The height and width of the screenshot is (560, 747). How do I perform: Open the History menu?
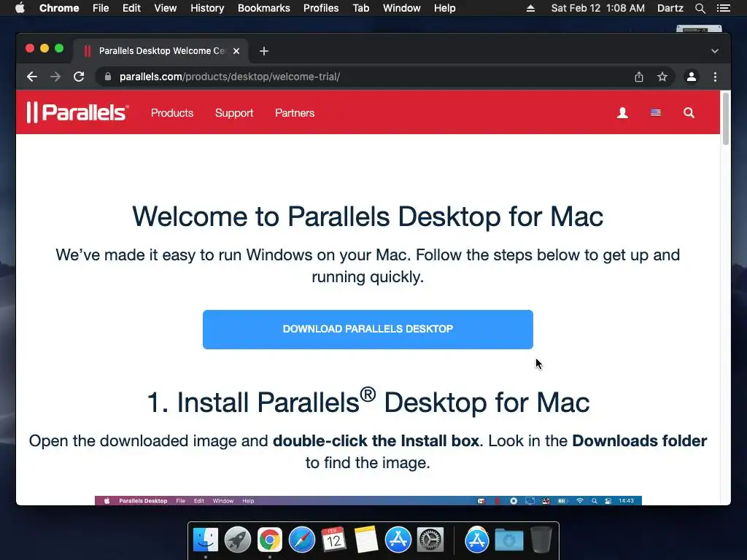pyautogui.click(x=207, y=8)
